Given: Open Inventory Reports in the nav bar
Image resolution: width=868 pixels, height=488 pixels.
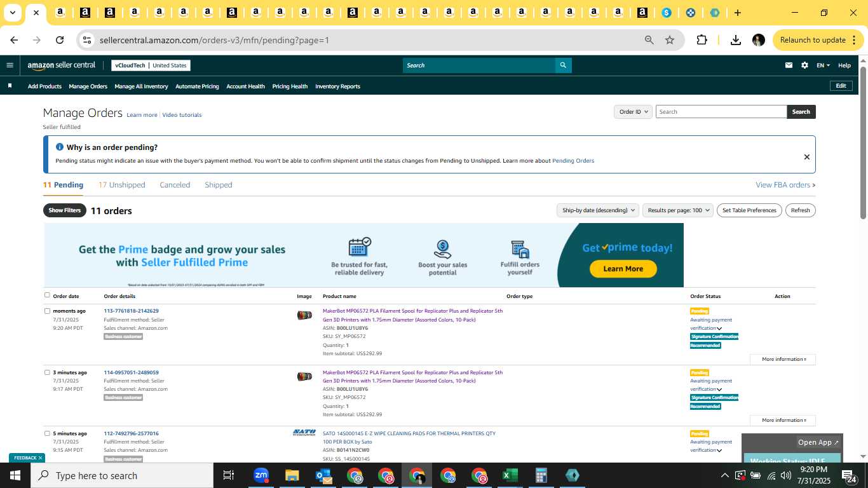Looking at the screenshot, I should 337,86.
